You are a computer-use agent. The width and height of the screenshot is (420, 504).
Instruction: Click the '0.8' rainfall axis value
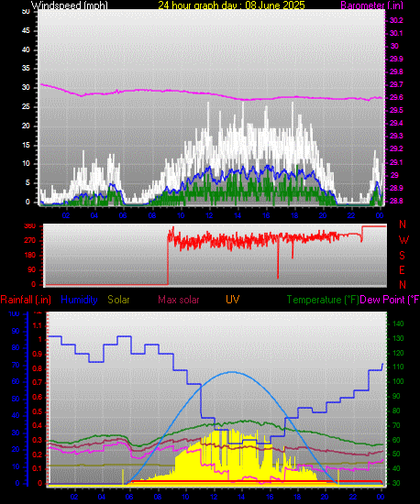coord(38,369)
